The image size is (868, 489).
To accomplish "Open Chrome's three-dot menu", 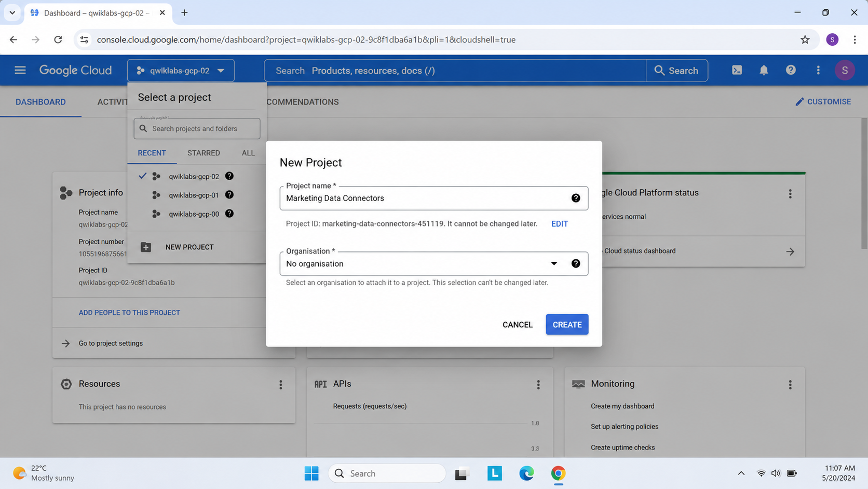I will [855, 39].
